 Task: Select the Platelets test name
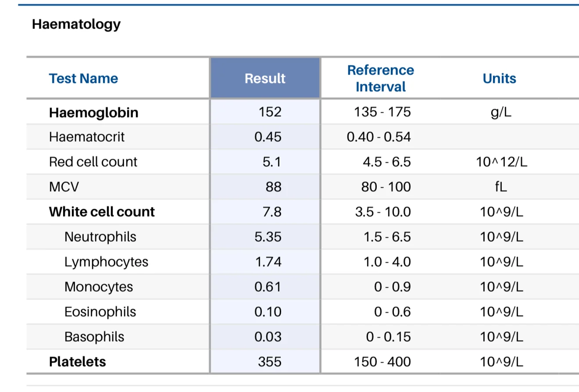point(78,362)
